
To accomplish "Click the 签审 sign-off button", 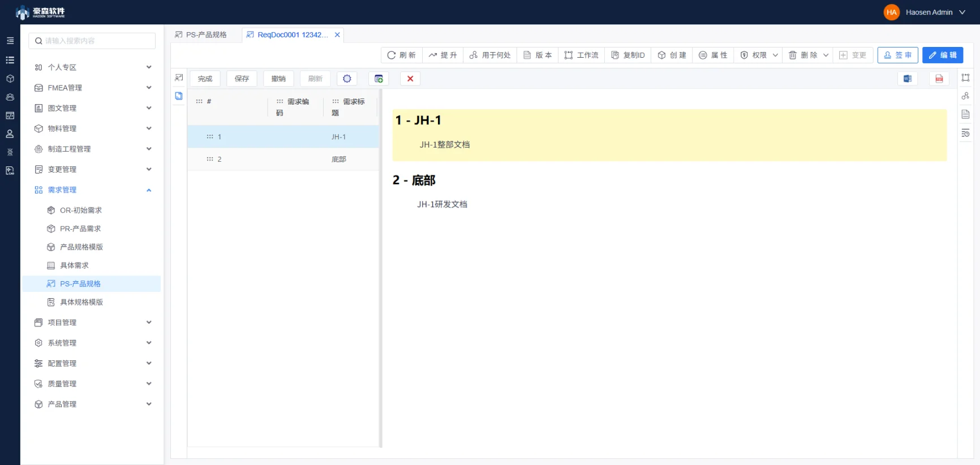I will 898,55.
